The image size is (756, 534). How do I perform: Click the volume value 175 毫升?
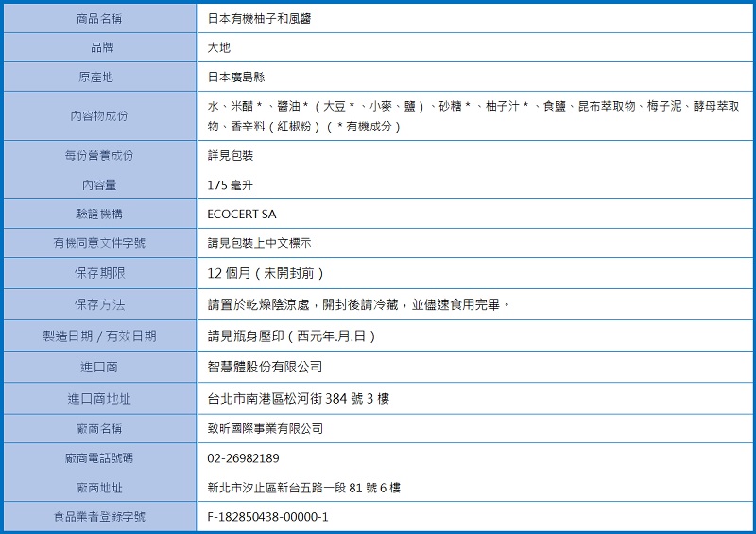(x=231, y=185)
